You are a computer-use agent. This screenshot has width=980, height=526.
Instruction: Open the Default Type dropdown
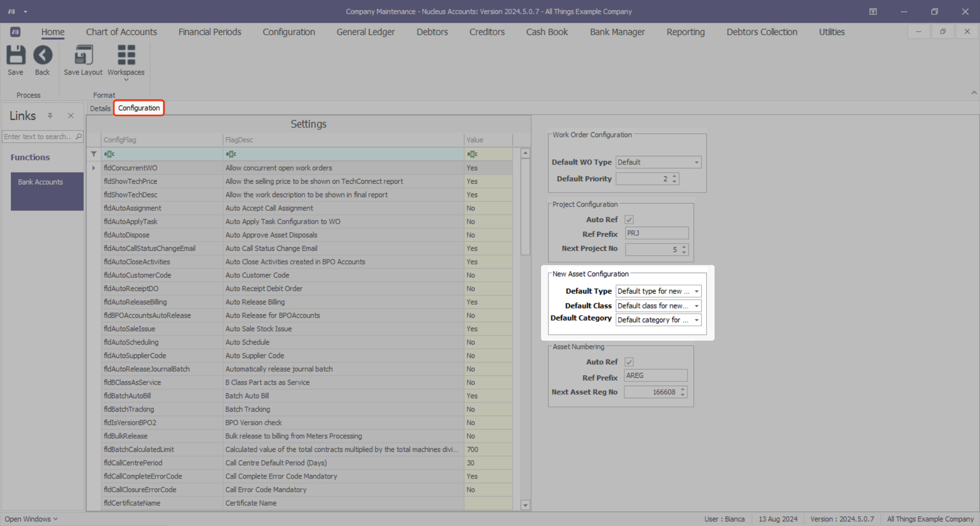pos(696,291)
